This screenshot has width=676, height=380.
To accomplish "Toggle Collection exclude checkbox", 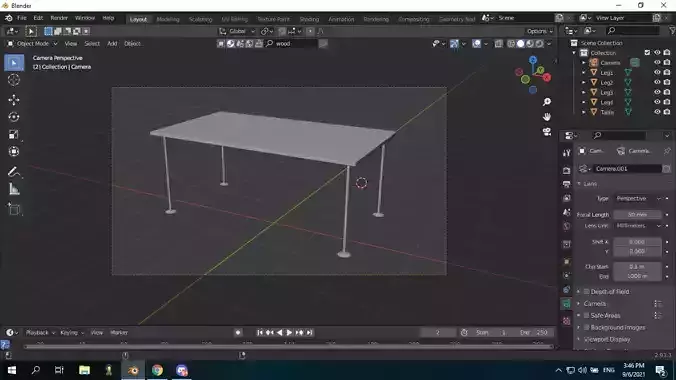I will pos(647,53).
